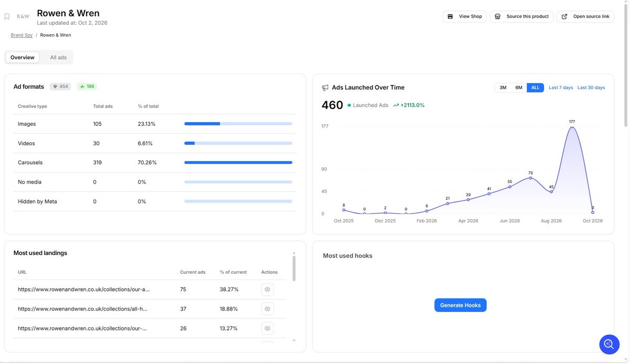Click the Total ads column header
This screenshot has width=630, height=364.
[x=103, y=106]
